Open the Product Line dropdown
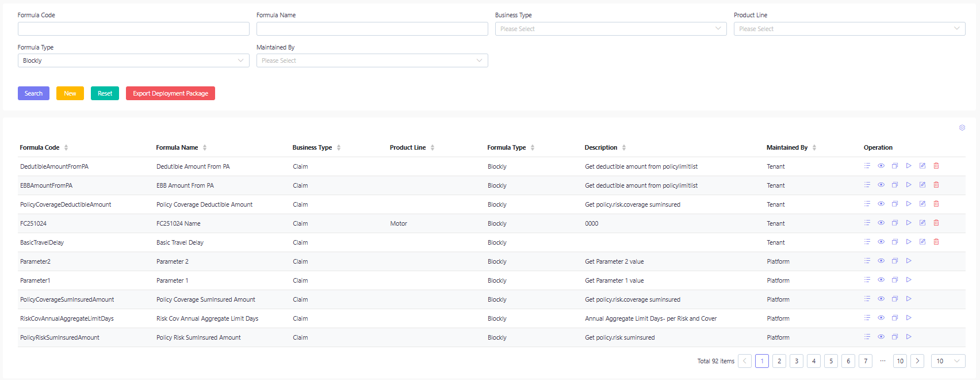 pos(849,29)
